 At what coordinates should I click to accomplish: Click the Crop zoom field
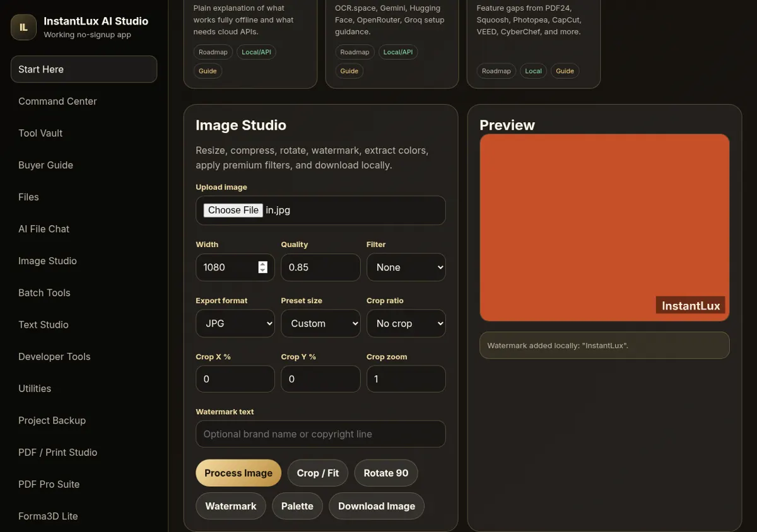click(406, 379)
